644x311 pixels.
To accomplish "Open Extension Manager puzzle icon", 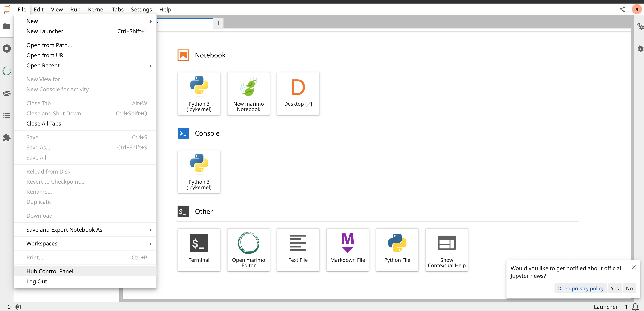I will [7, 138].
